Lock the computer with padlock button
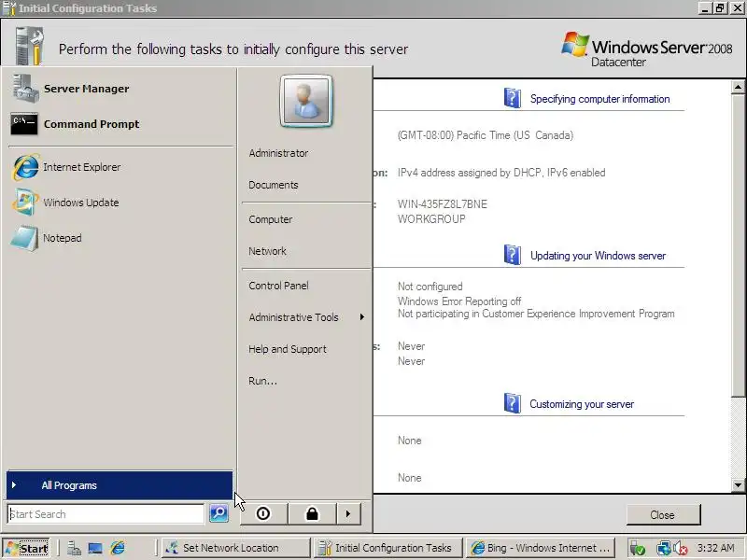 (312, 514)
